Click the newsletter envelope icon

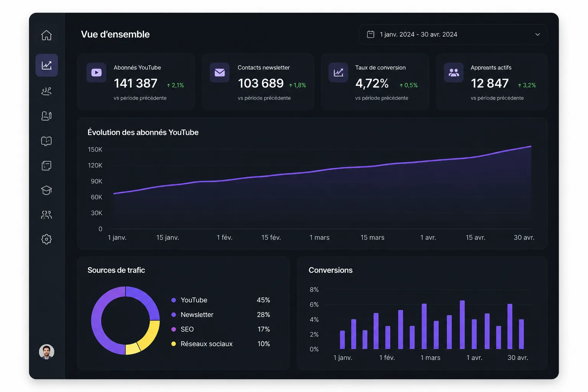(220, 72)
